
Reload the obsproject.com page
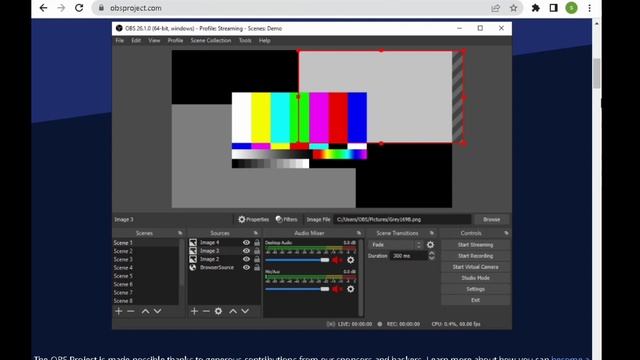coord(79,8)
